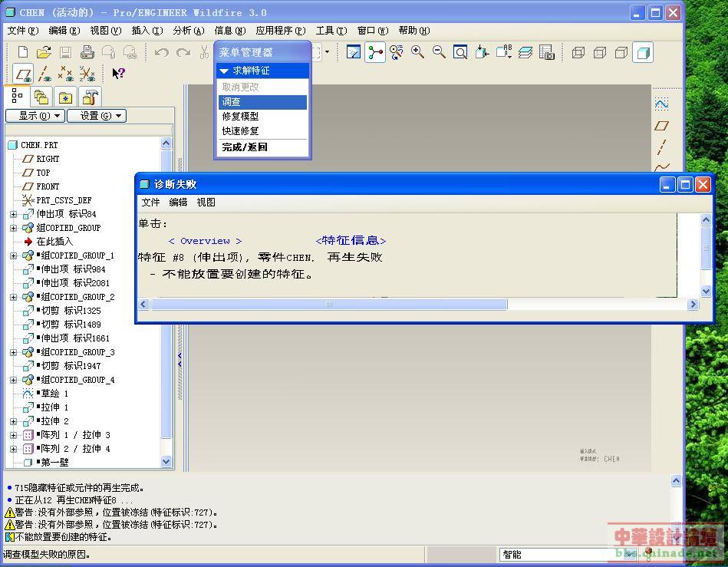This screenshot has height=567, width=728.
Task: Click the Refit zoom icon
Action: click(x=460, y=52)
